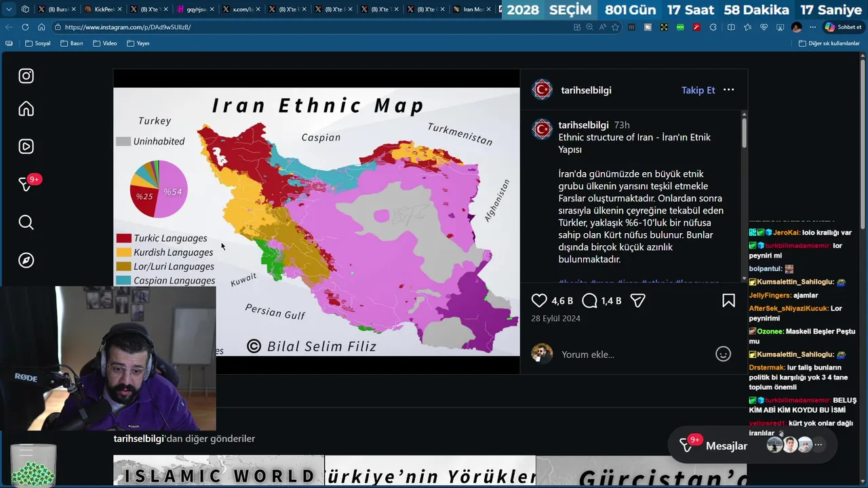Viewport: 868px width, 488px height.
Task: Open the Copilot Sohbet et button
Action: [843, 27]
